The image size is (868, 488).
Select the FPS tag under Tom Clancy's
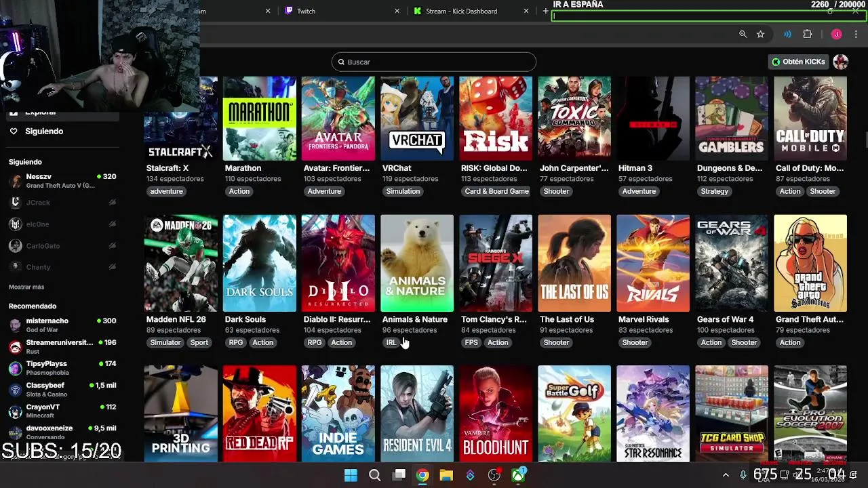pos(471,342)
